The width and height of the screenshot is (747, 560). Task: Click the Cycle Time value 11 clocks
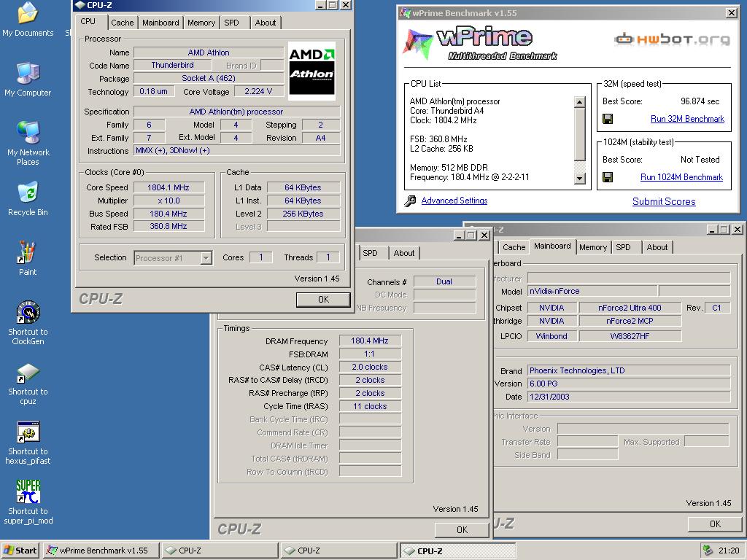pyautogui.click(x=370, y=406)
